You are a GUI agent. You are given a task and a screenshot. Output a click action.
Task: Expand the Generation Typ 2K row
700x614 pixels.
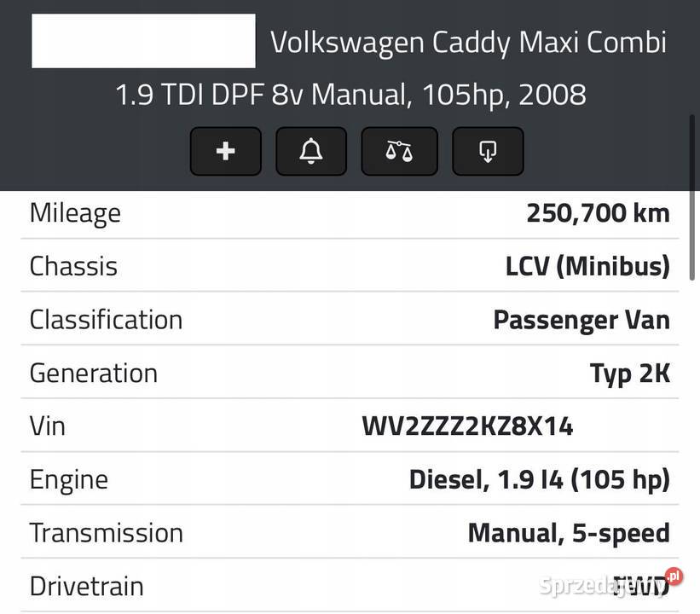(x=350, y=372)
